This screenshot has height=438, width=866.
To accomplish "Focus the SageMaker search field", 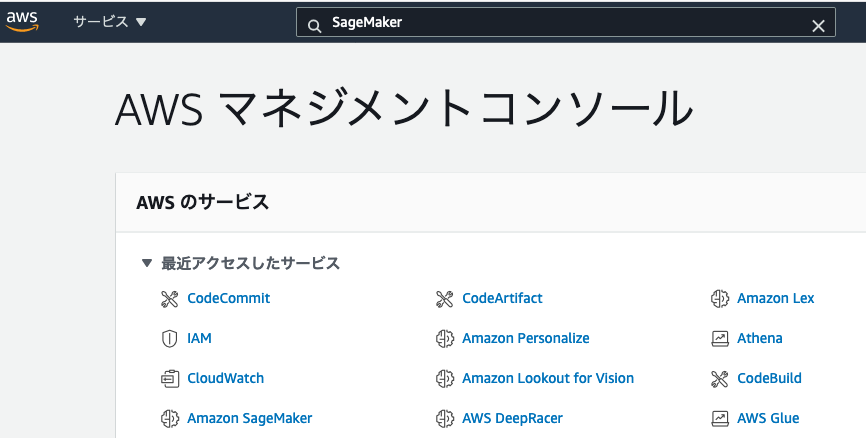I will point(566,22).
